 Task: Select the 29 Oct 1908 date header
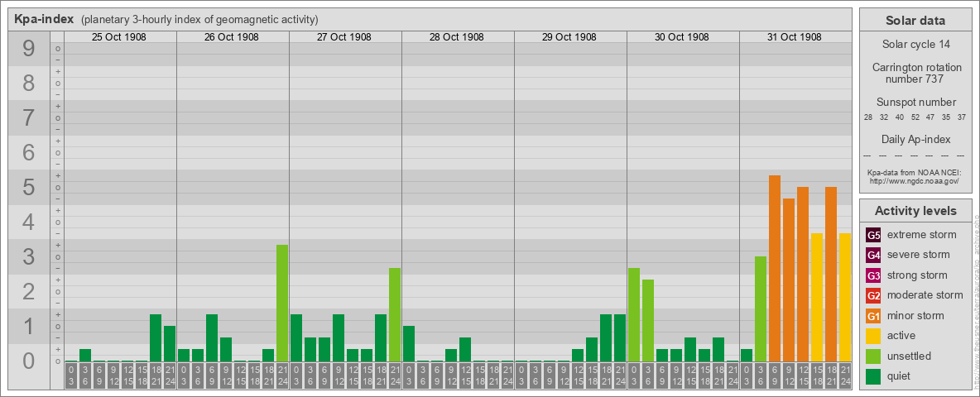coord(569,37)
